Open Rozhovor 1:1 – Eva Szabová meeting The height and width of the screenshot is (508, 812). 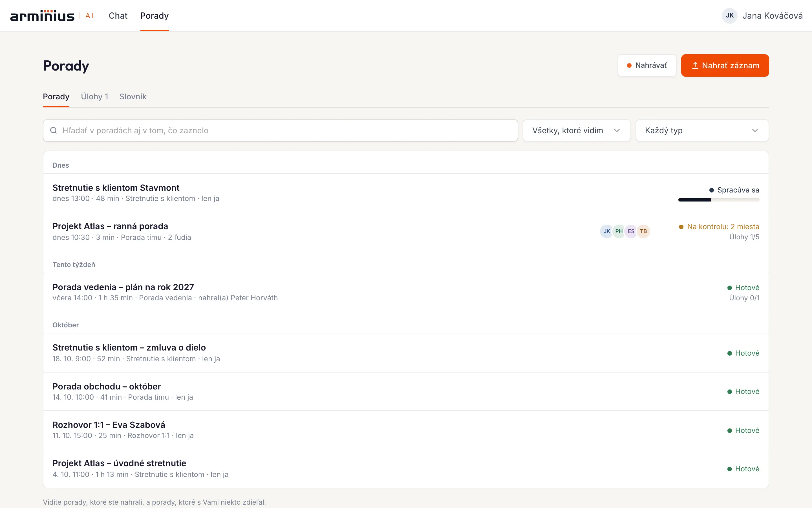tap(406, 430)
